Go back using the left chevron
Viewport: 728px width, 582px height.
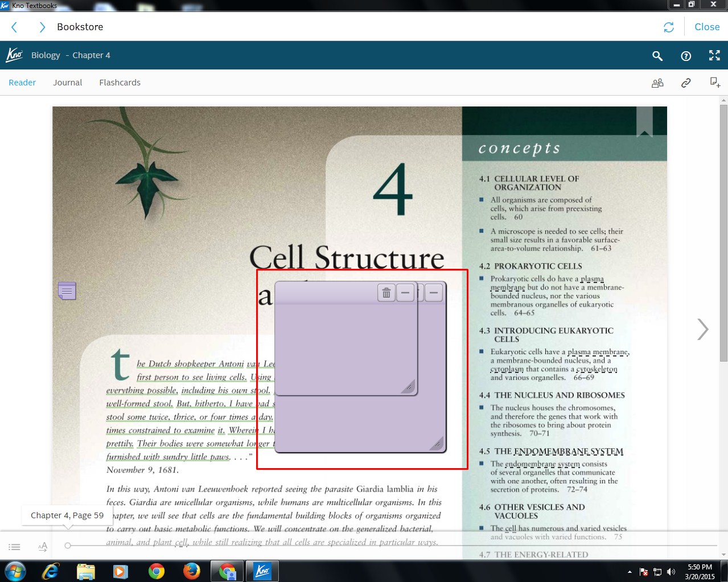(x=14, y=27)
